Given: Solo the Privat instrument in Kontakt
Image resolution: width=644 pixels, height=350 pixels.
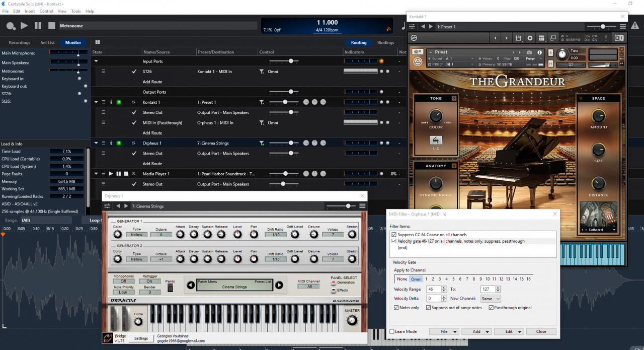Looking at the screenshot, I should coord(550,52).
